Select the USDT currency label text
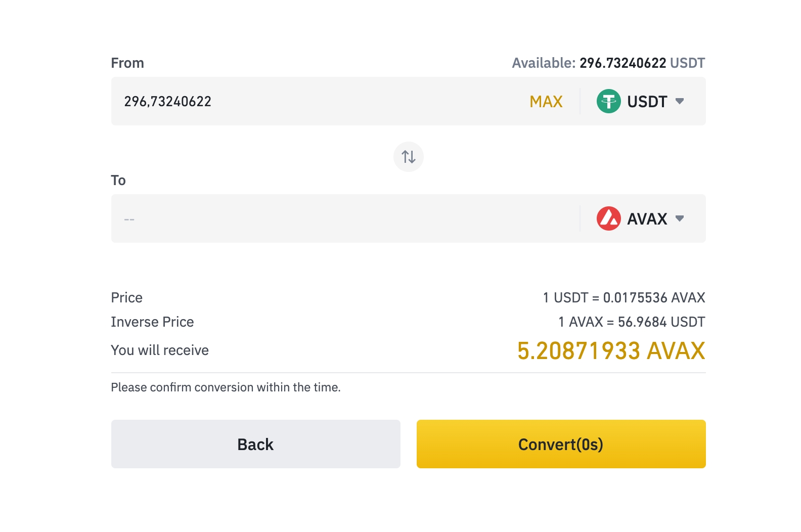The image size is (801, 532). tap(647, 102)
